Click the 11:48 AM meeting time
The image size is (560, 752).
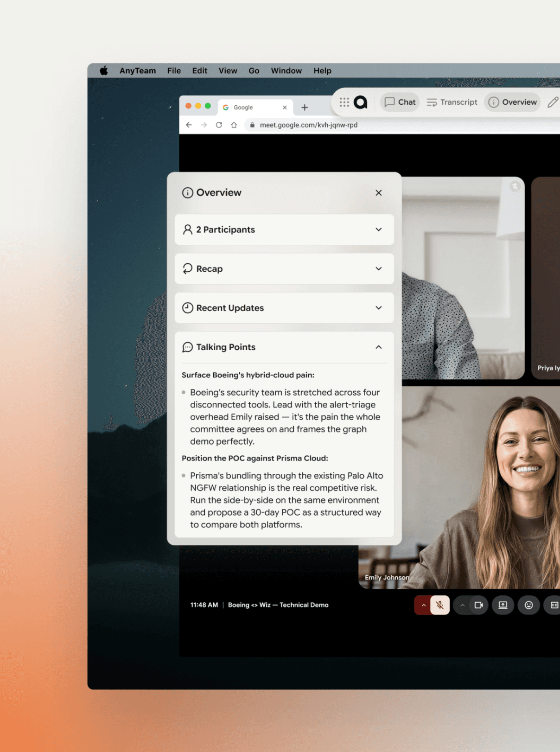(x=204, y=605)
